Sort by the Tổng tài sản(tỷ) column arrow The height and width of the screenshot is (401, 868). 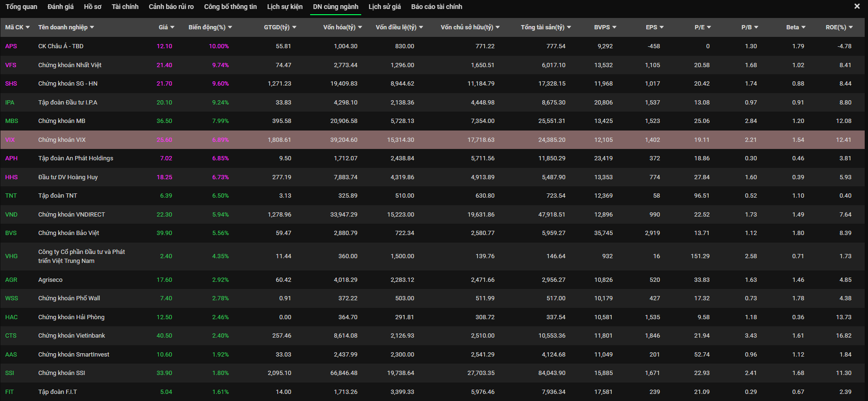(569, 27)
